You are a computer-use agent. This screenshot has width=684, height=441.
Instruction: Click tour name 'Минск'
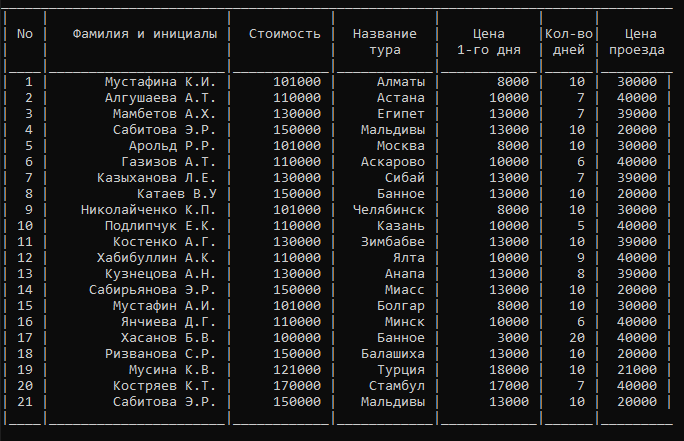[x=405, y=322]
